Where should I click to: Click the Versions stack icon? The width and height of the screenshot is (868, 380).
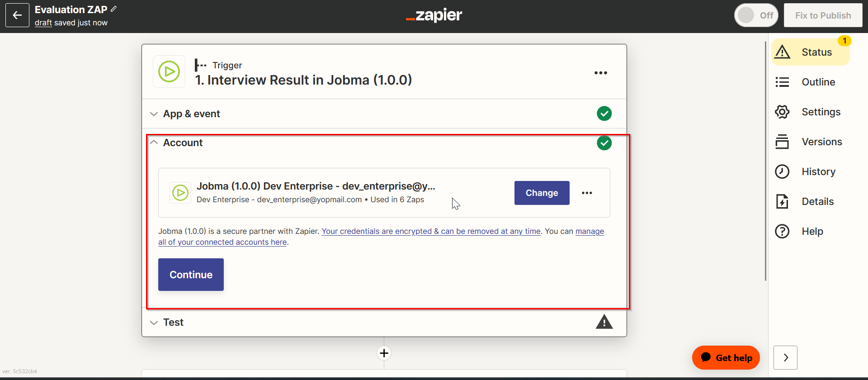782,142
